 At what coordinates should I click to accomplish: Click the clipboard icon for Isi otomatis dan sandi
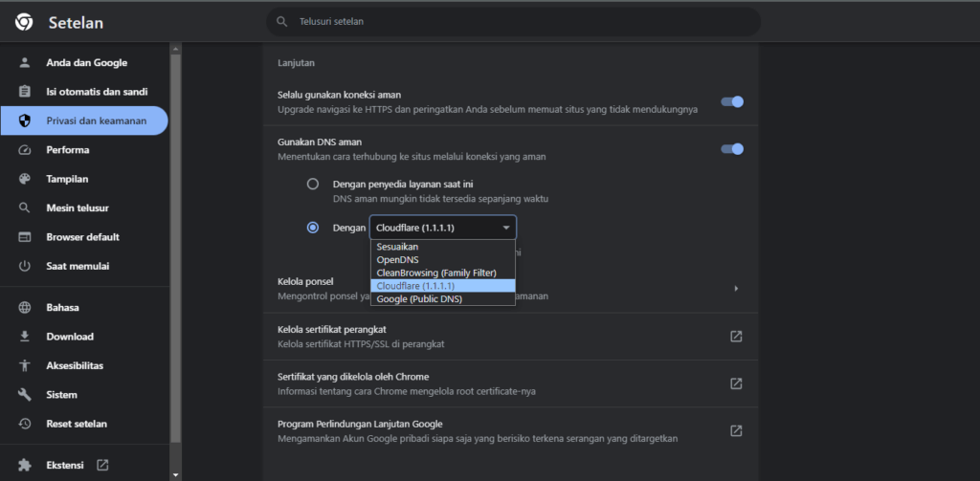(x=24, y=92)
